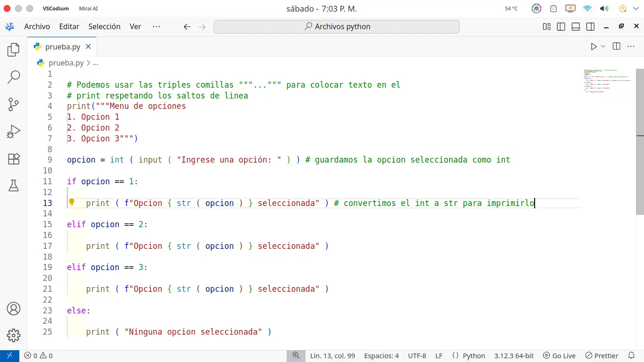The image size is (644, 362).
Task: Open the clipboard tray icon
Action: (553, 8)
